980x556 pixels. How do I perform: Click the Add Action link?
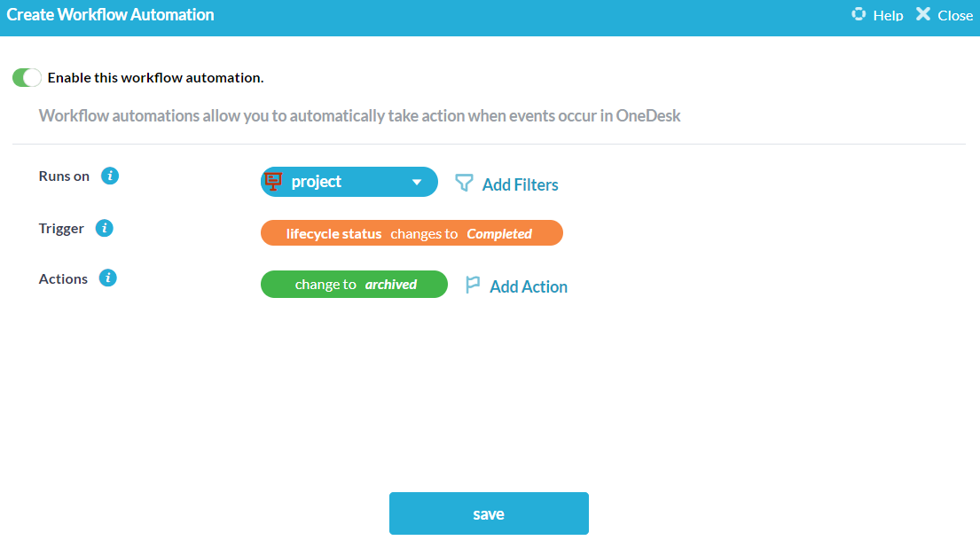pyautogui.click(x=528, y=286)
